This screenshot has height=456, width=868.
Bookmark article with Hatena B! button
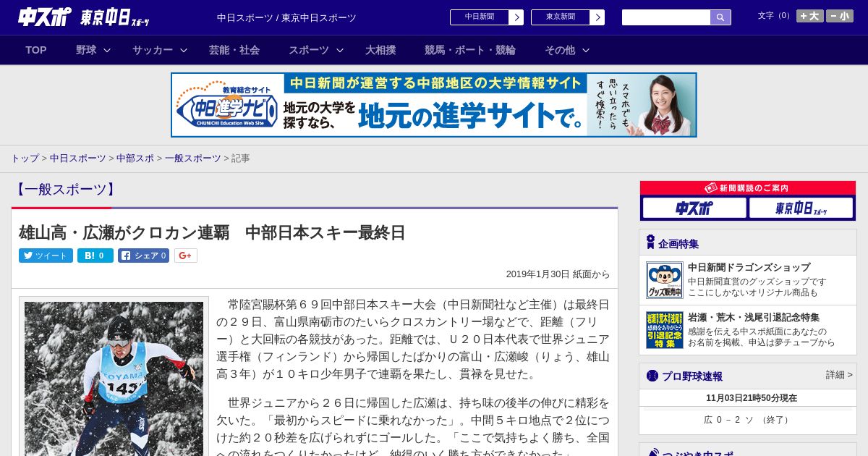tap(95, 256)
